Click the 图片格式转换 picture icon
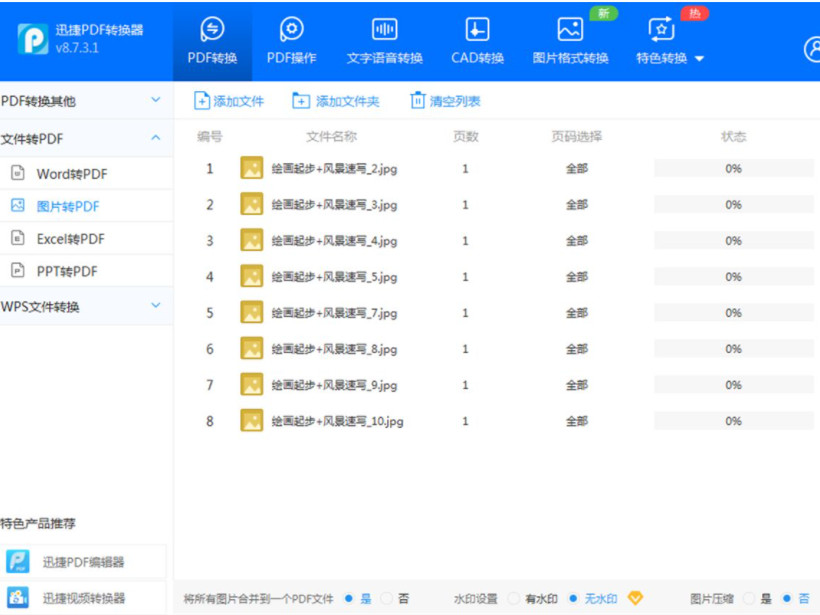 pos(570,29)
